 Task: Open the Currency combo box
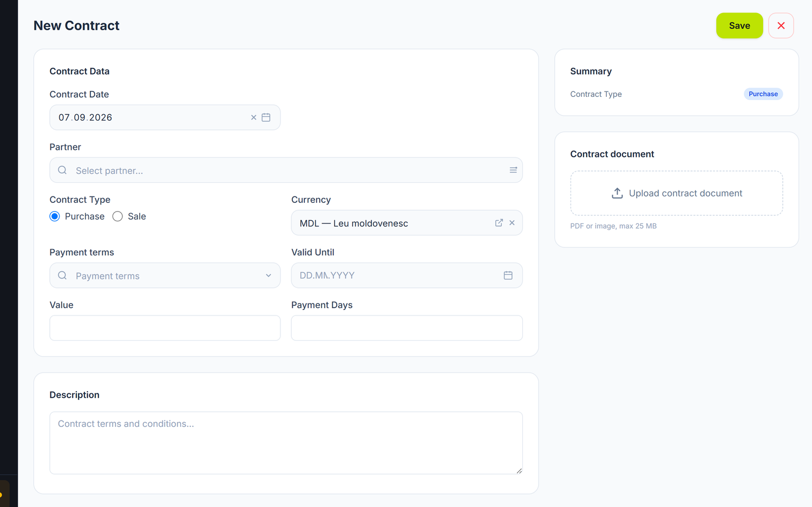(x=407, y=223)
